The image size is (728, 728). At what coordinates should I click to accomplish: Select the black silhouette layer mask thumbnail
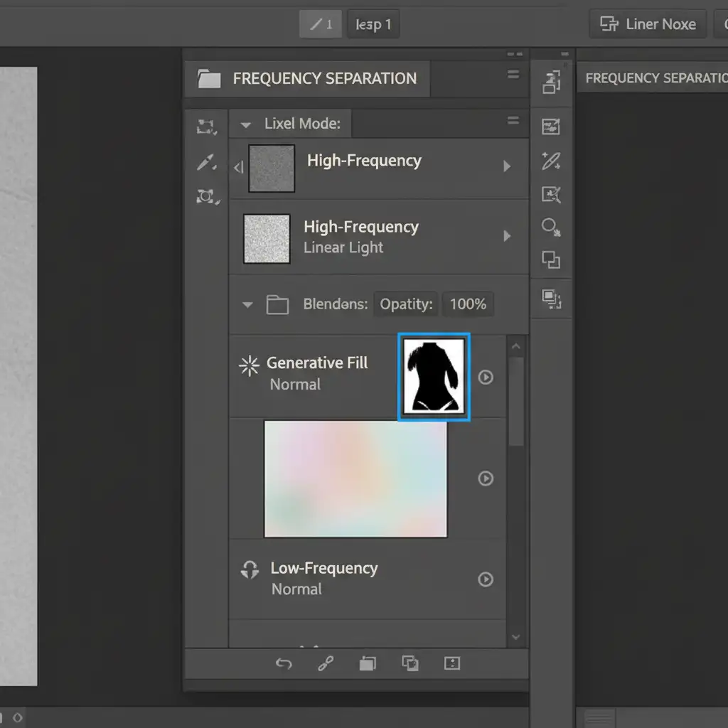coord(434,376)
